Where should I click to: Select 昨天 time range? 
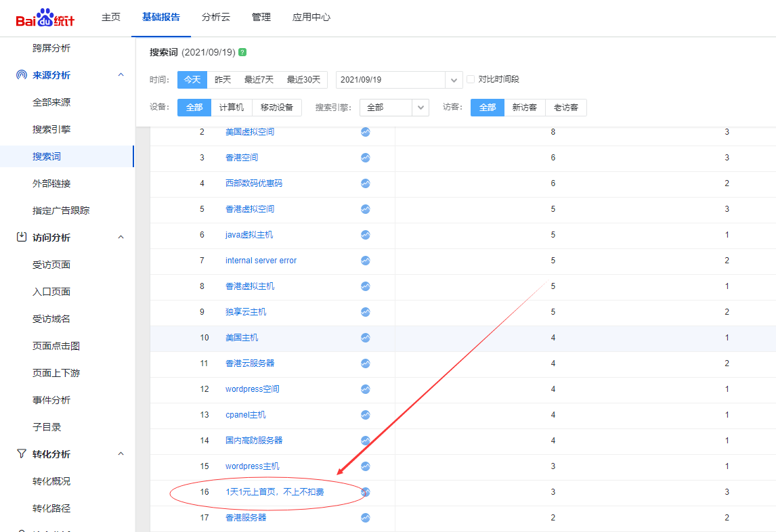click(223, 80)
